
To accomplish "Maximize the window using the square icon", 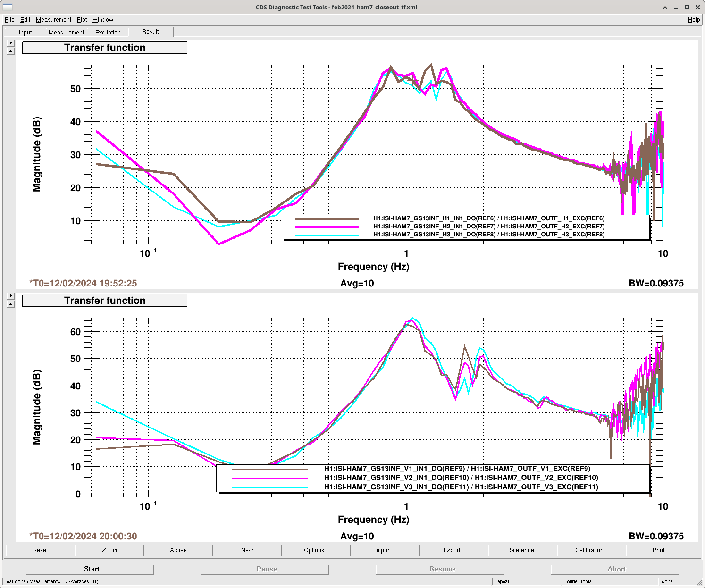I will (687, 7).
